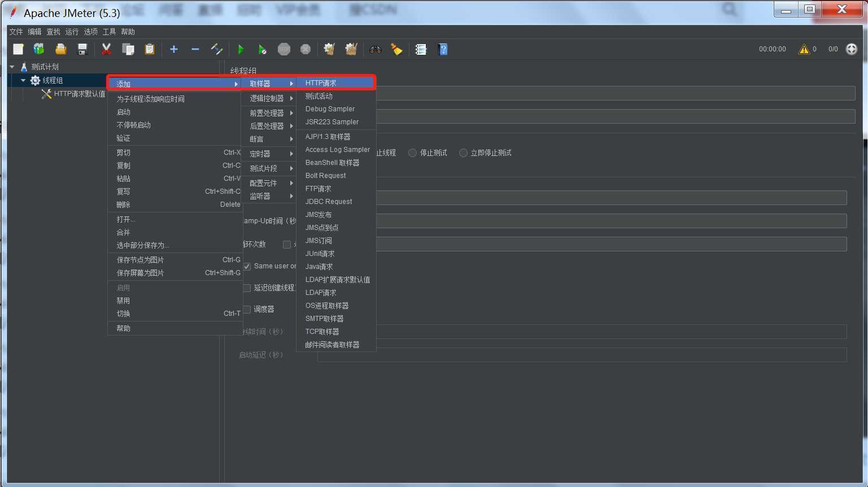Viewport: 868px width, 487px height.
Task: Expand the 定时器 submenu
Action: (x=269, y=154)
